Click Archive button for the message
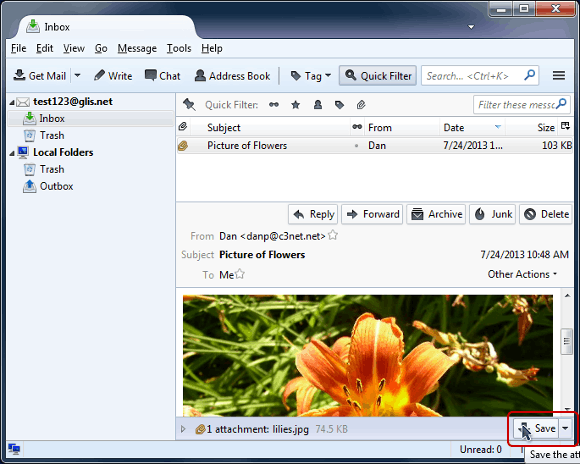Screen dimensions: 580x464 pos(437,214)
